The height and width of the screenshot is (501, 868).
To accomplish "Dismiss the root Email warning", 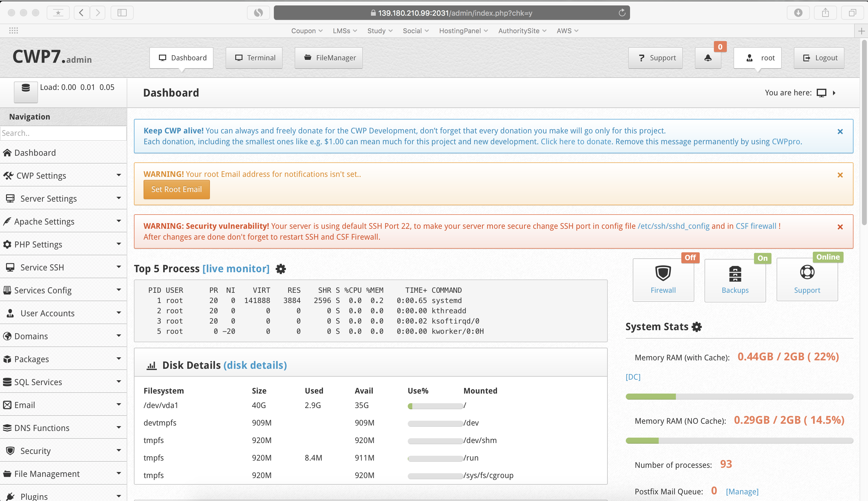I will pyautogui.click(x=840, y=175).
